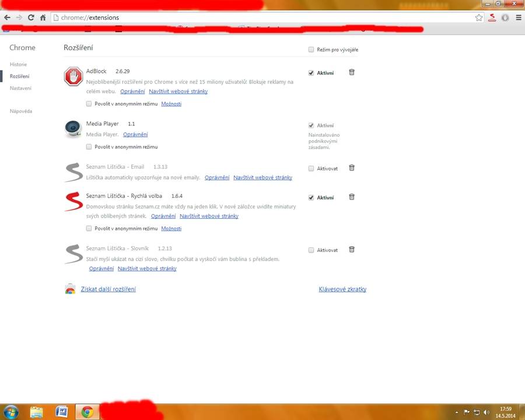Click the Seznam Lištička - Email title

pos(115,167)
